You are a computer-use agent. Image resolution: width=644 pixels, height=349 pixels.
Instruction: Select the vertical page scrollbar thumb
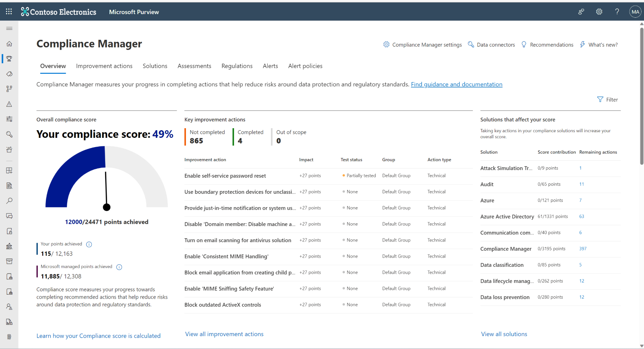click(642, 96)
